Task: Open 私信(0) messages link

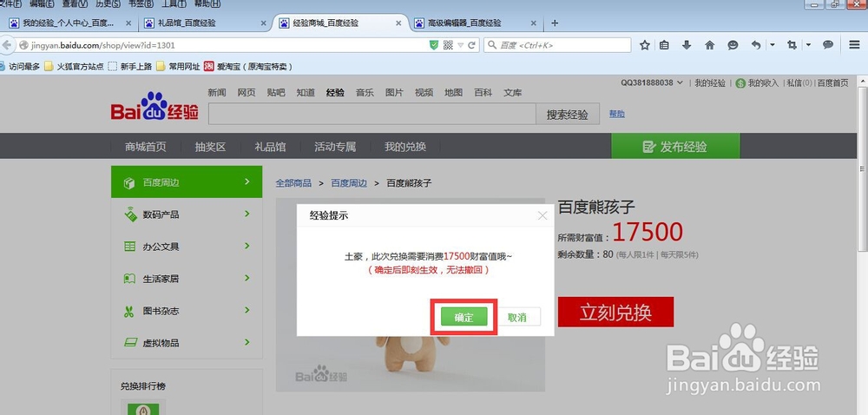Action: (799, 83)
